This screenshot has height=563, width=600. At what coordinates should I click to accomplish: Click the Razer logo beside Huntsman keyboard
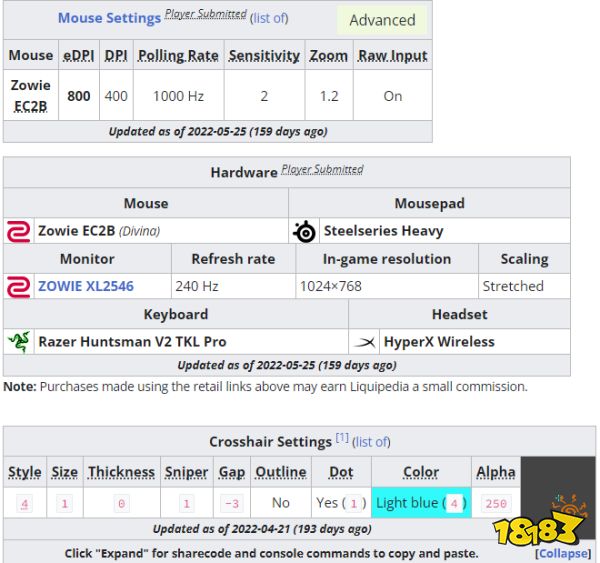point(19,342)
